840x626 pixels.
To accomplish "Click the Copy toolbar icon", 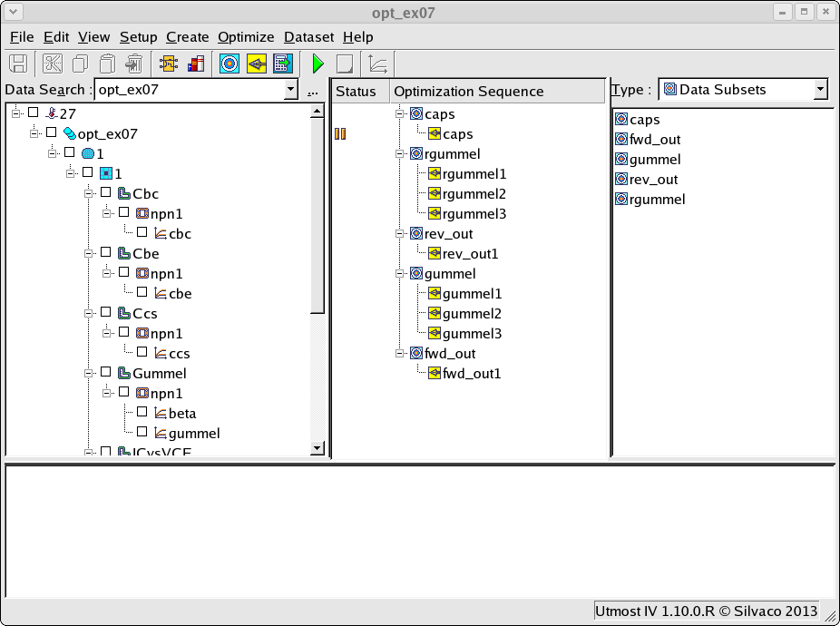I will pyautogui.click(x=80, y=64).
